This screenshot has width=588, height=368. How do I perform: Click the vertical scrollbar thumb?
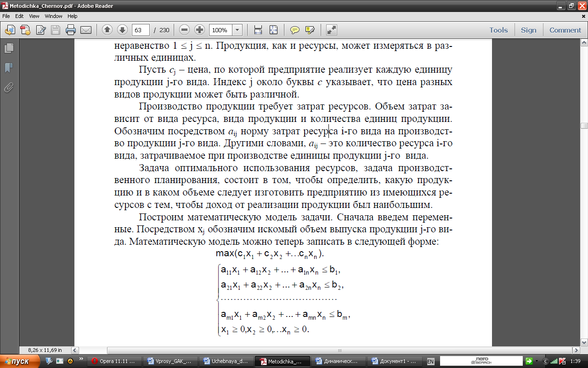coord(584,126)
